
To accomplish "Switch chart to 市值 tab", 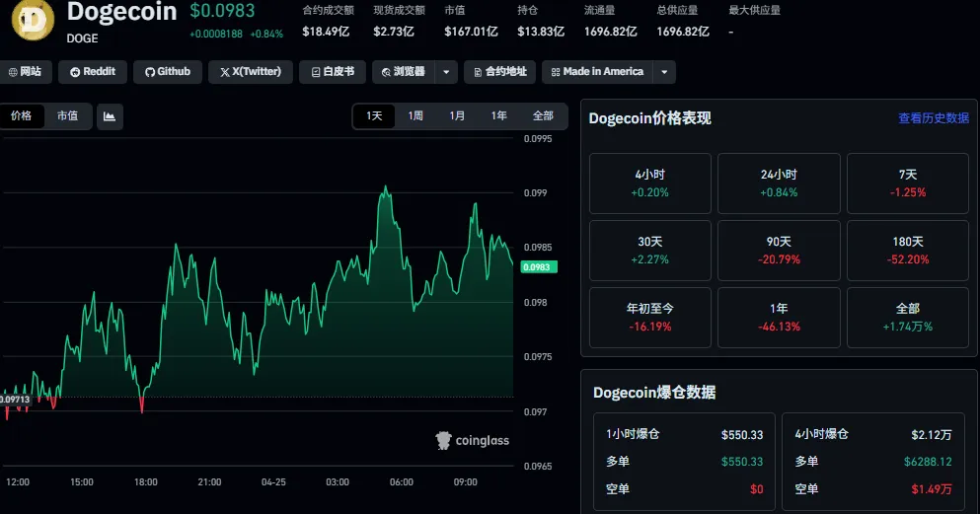I will tap(67, 116).
